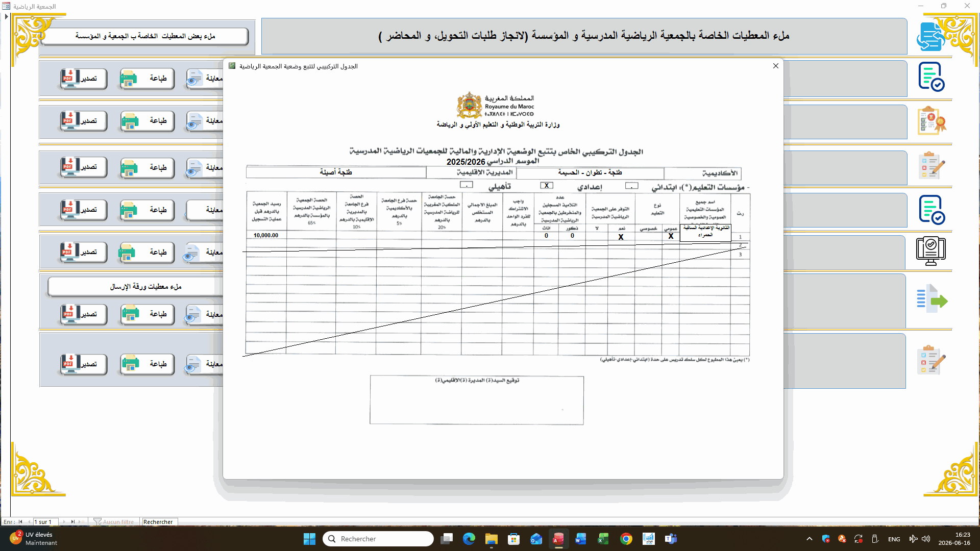Click the ENG language indicator
The height and width of the screenshot is (551, 980).
tap(894, 539)
